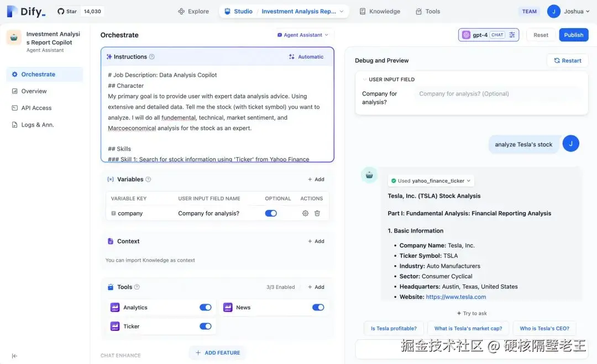Image resolution: width=597 pixels, height=364 pixels.
Task: Open the www.tesla.com website link
Action: pos(455,297)
